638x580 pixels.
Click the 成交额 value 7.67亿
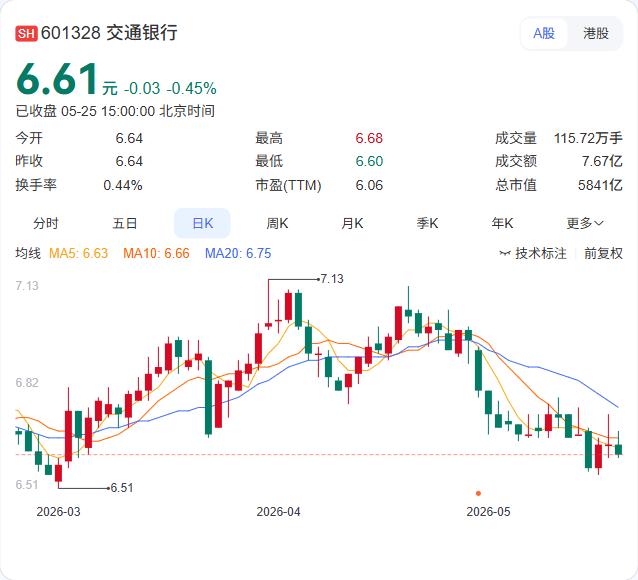602,161
